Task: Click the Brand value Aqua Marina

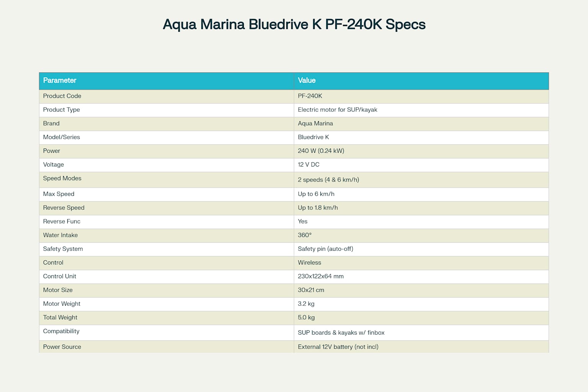Action: [x=315, y=123]
